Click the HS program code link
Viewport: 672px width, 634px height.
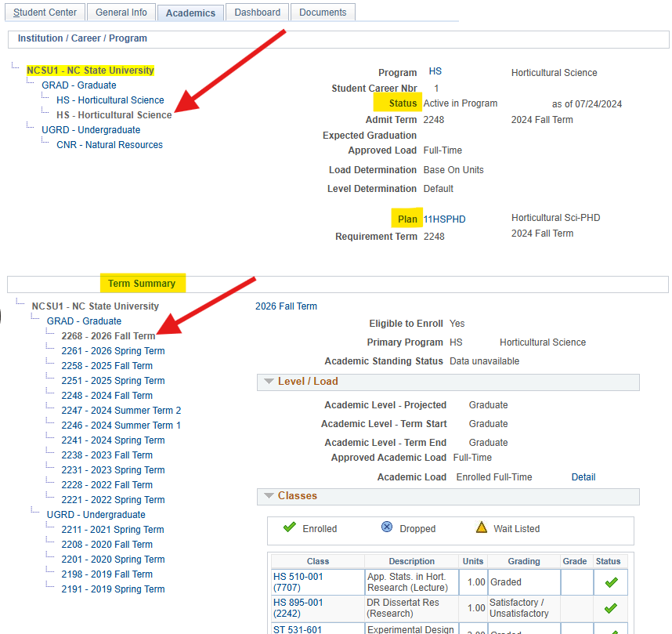click(435, 71)
